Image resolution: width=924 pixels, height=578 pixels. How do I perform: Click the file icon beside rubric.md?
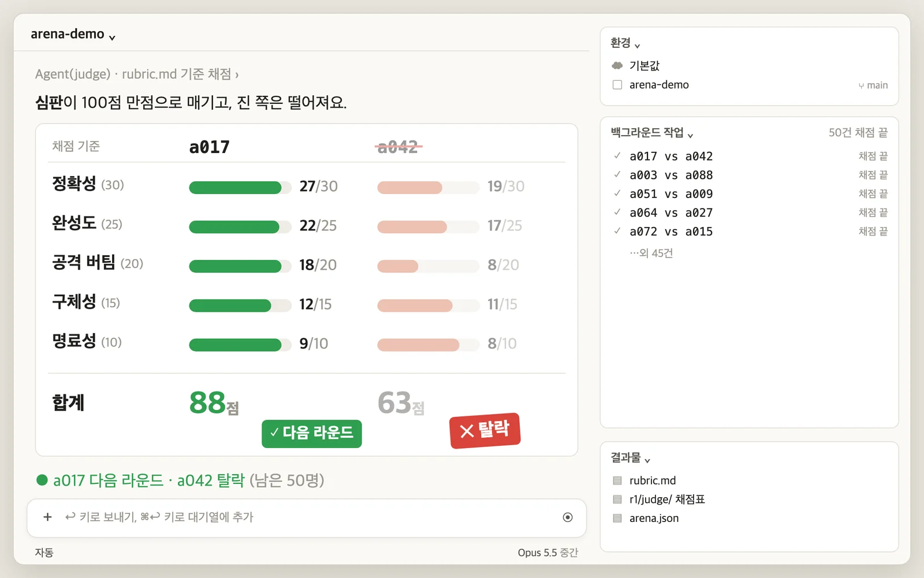pyautogui.click(x=617, y=480)
